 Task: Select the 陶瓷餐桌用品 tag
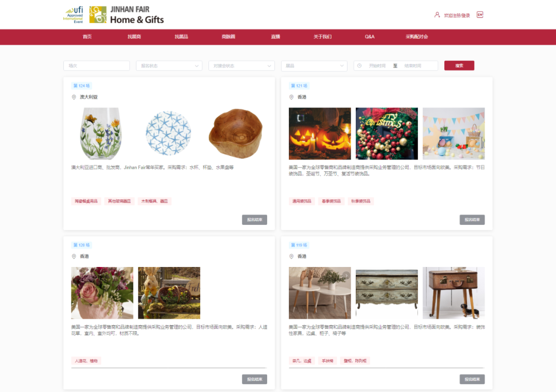pos(86,201)
